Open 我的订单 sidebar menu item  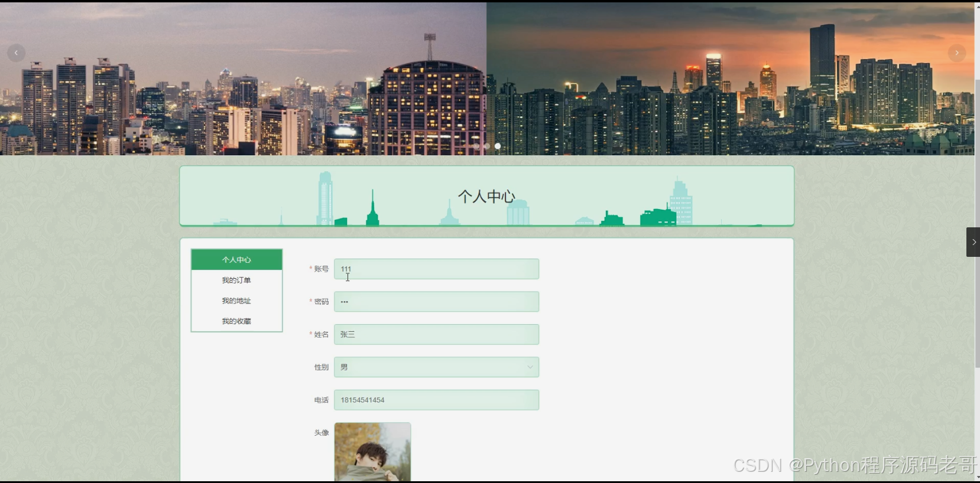pyautogui.click(x=236, y=280)
